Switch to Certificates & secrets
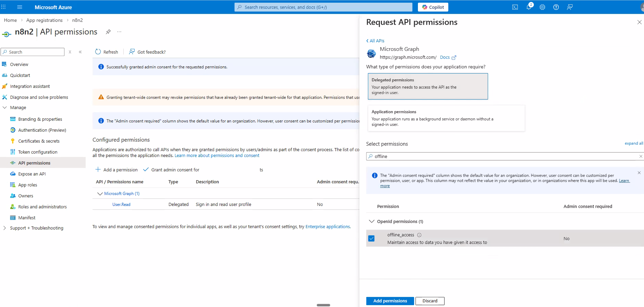644x307 pixels. (x=39, y=141)
